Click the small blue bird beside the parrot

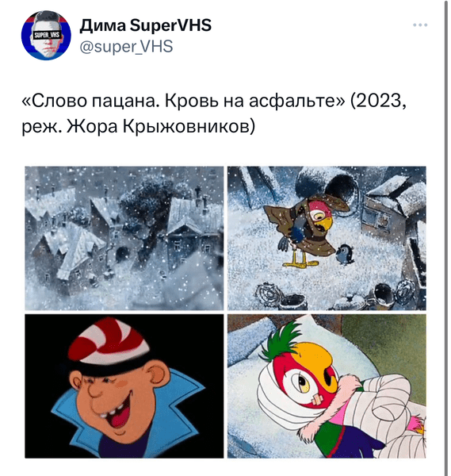(x=345, y=254)
